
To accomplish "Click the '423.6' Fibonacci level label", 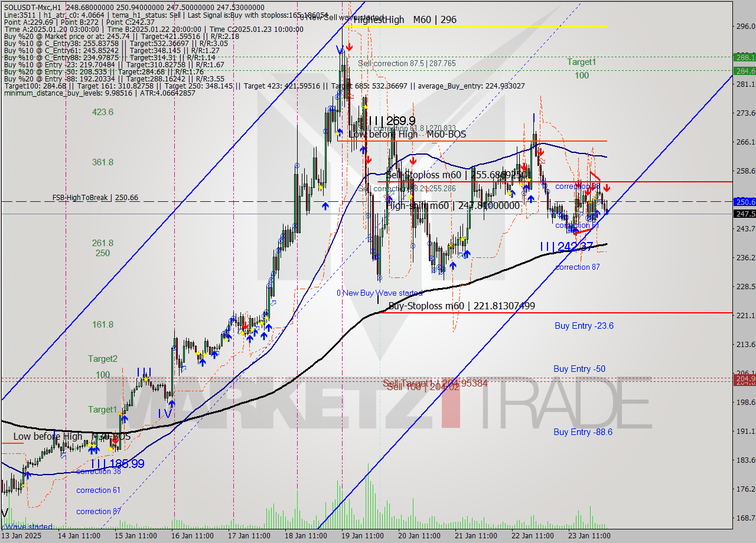I will (103, 112).
